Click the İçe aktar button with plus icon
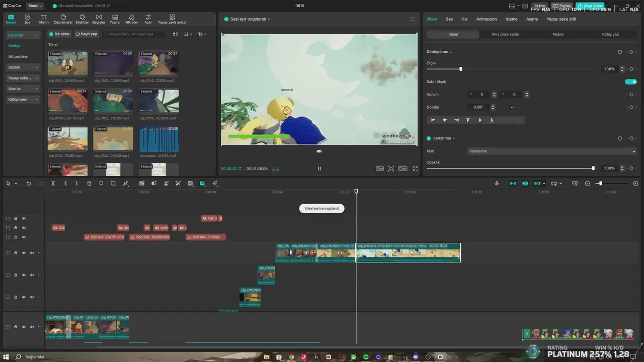This screenshot has width=644, height=362. click(59, 34)
